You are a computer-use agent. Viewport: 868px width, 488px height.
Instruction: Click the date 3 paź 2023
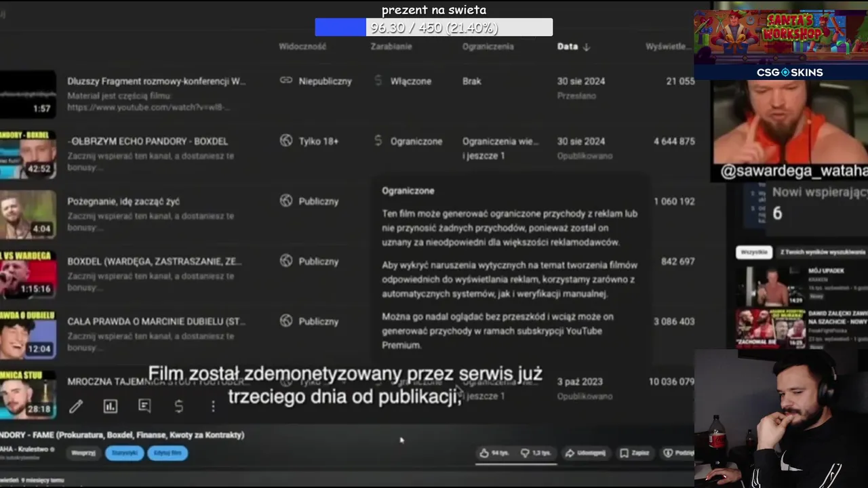581,382
